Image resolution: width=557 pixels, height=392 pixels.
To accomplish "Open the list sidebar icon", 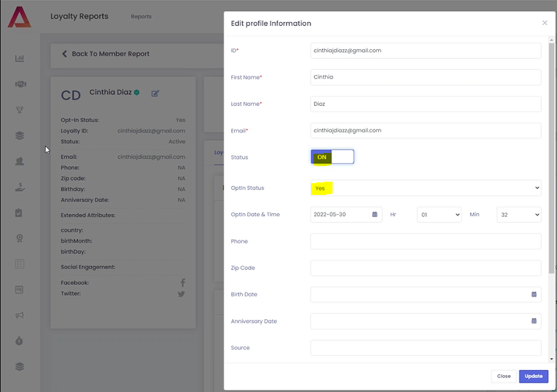I will 19,264.
